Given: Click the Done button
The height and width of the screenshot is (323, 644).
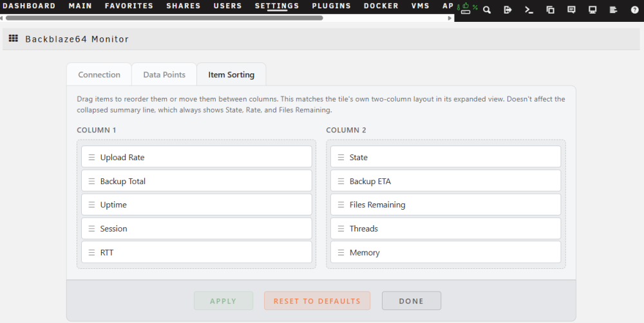Looking at the screenshot, I should [412, 301].
